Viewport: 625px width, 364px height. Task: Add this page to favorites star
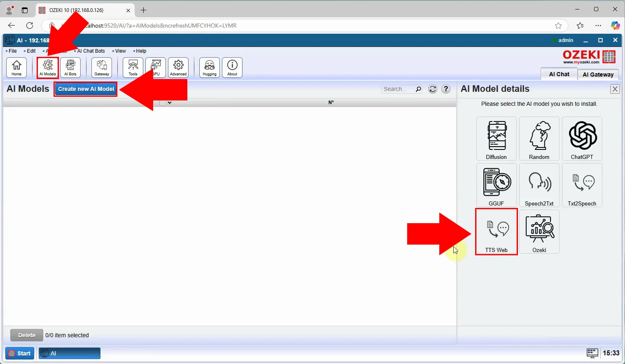tap(558, 26)
